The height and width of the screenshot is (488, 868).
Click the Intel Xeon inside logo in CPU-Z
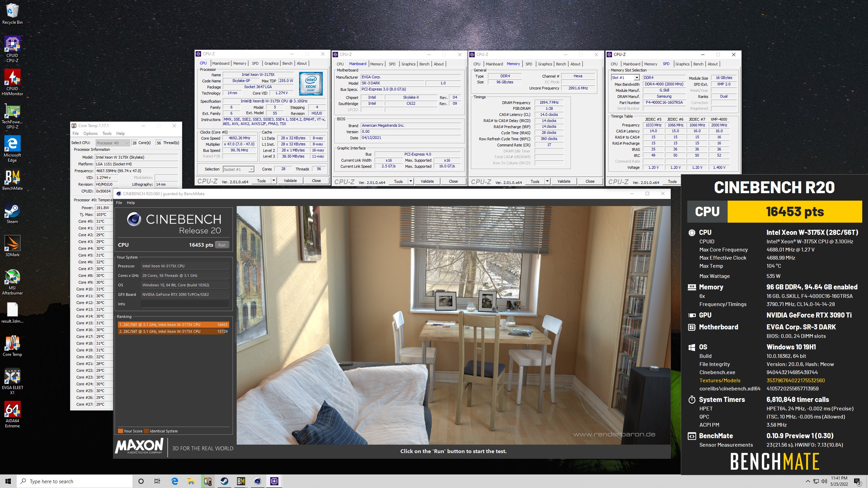click(311, 83)
